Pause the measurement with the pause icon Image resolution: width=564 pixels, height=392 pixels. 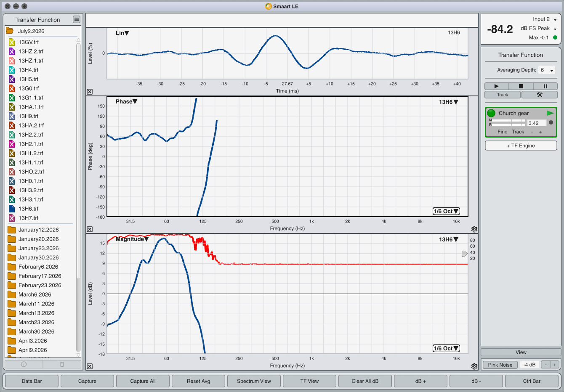[x=545, y=86]
